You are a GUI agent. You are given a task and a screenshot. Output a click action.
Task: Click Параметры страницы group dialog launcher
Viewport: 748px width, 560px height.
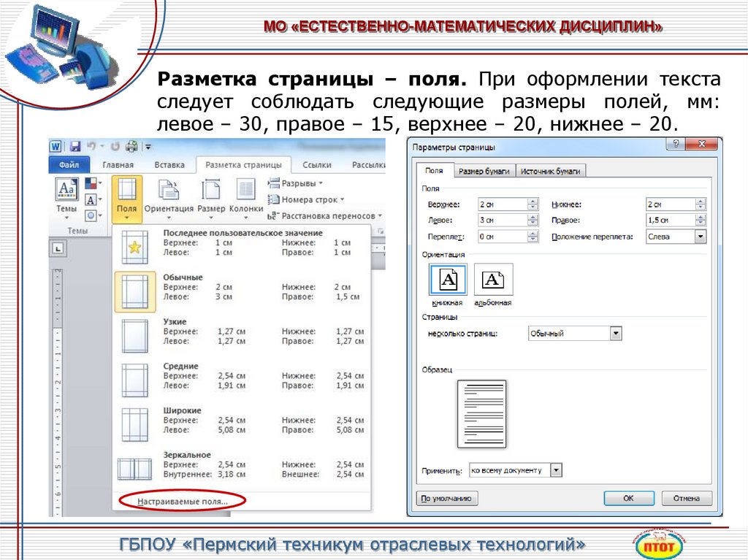coord(380,231)
